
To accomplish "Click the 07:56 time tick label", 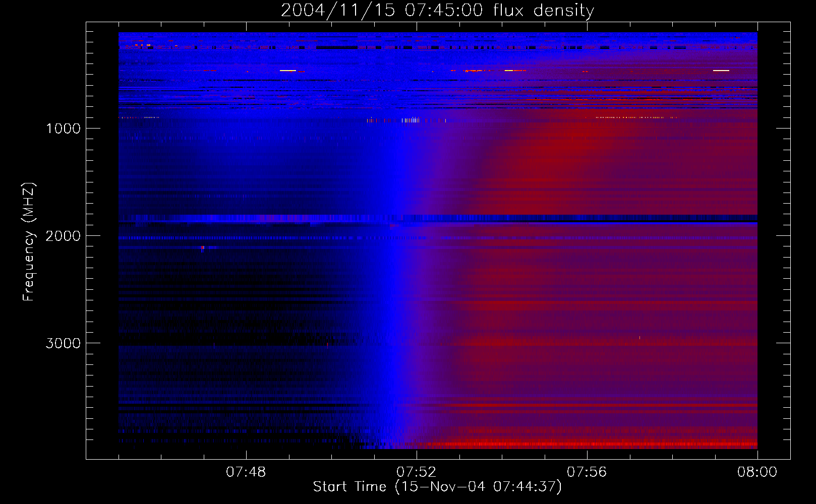I will 587,472.
